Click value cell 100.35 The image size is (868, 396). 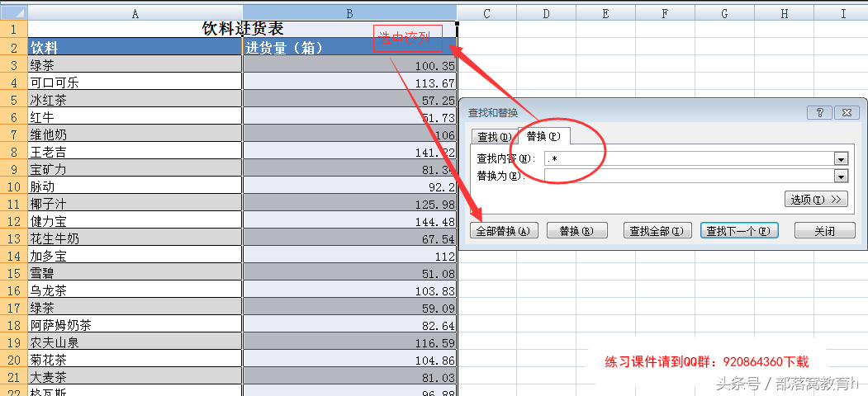tap(350, 65)
